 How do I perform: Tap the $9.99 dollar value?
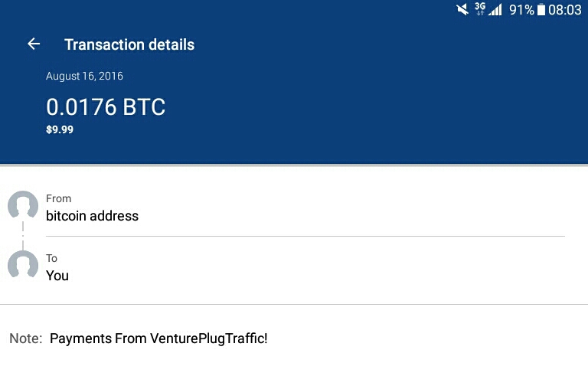(x=60, y=129)
